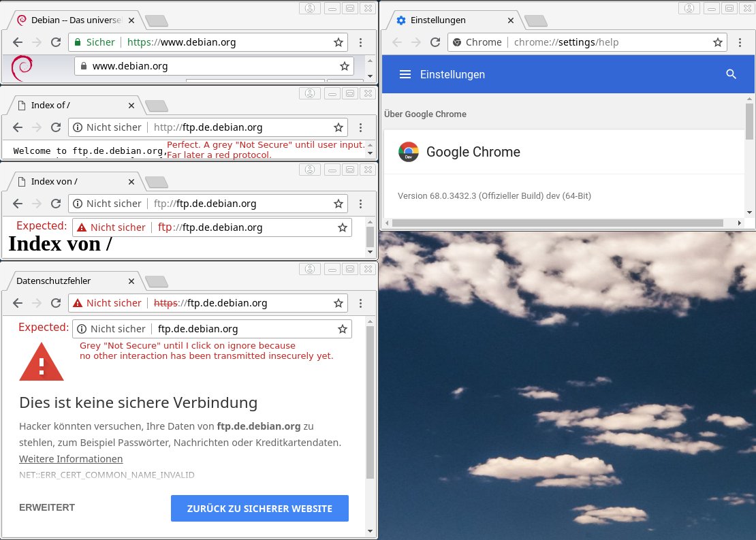This screenshot has width=756, height=540.
Task: Close the Index von / tab
Action: [x=131, y=181]
